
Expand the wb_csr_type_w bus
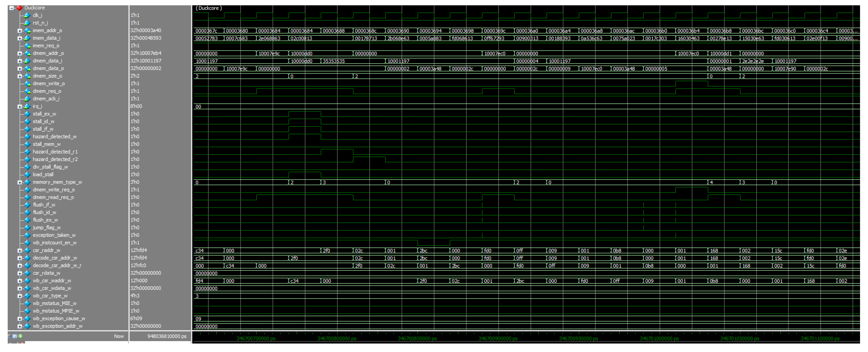(x=20, y=296)
